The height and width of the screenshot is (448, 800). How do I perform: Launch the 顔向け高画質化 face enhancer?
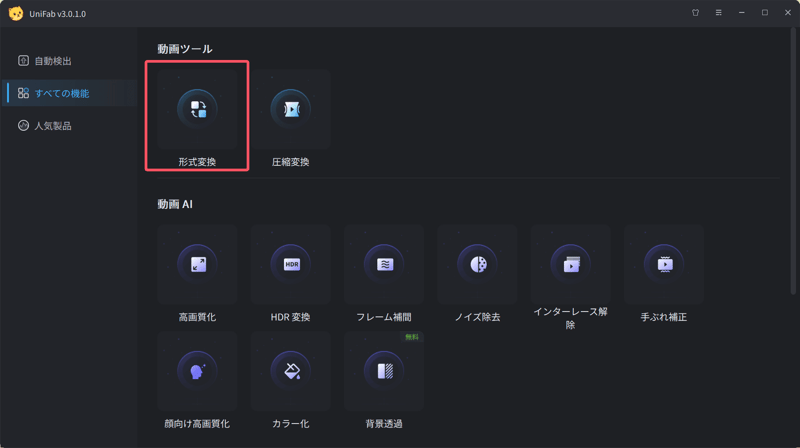click(197, 371)
